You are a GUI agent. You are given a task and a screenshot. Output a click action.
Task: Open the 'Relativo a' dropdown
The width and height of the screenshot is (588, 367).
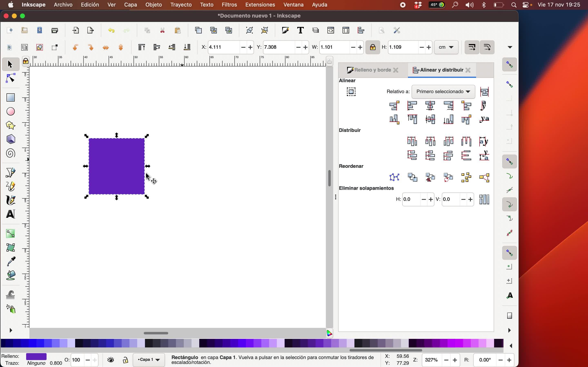pyautogui.click(x=443, y=92)
